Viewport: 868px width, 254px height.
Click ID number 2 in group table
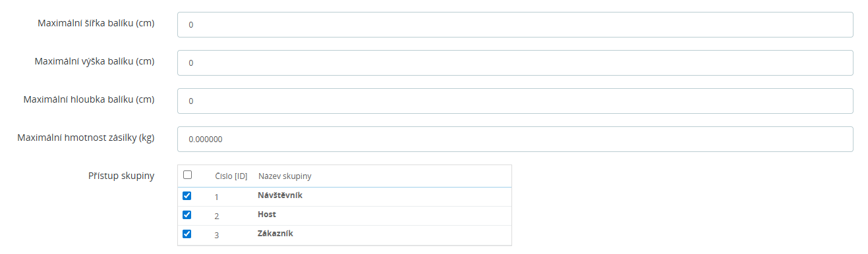217,216
